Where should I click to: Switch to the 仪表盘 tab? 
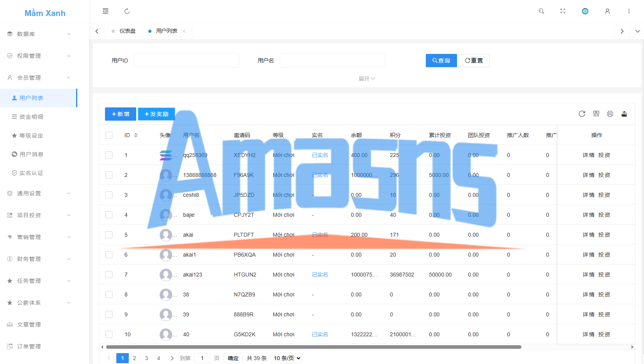(124, 31)
